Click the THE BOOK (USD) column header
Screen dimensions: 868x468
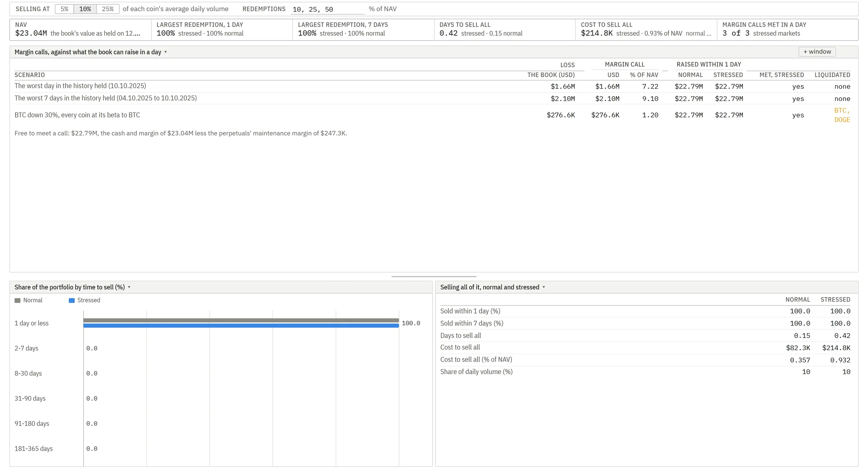[551, 75]
